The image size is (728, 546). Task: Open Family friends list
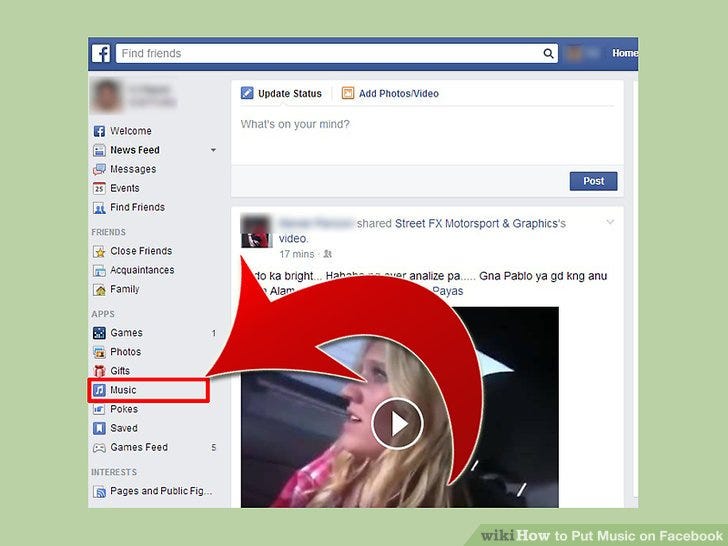[x=124, y=289]
